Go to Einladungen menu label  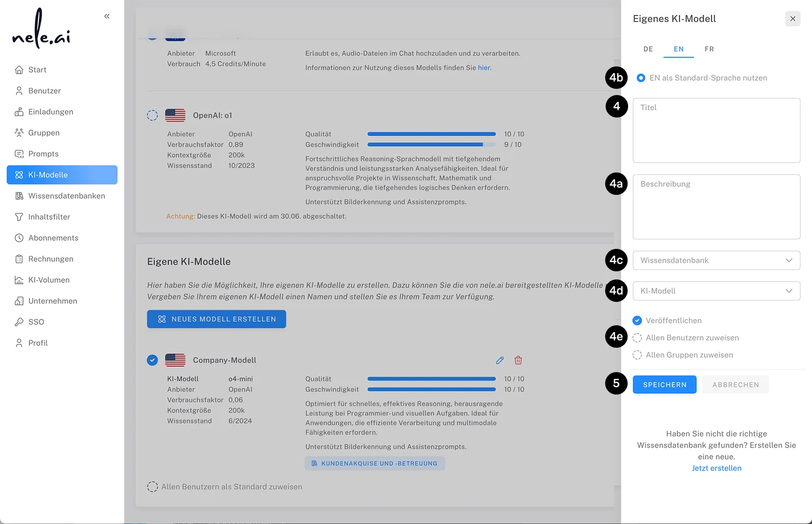[51, 112]
